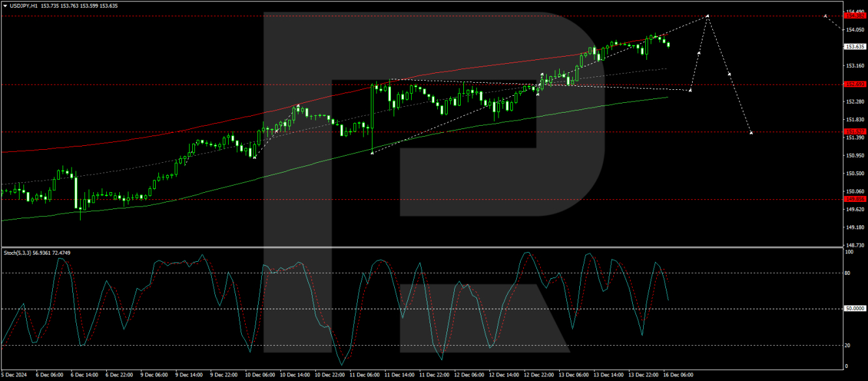868x381 pixels.
Task: Select the 11 Dec 06:00 time label
Action: coord(364,375)
